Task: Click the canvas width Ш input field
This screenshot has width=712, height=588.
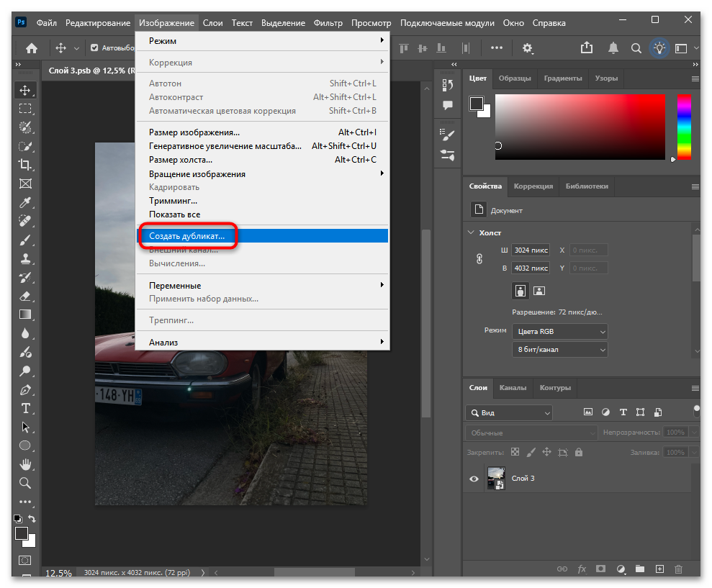Action: [x=531, y=250]
